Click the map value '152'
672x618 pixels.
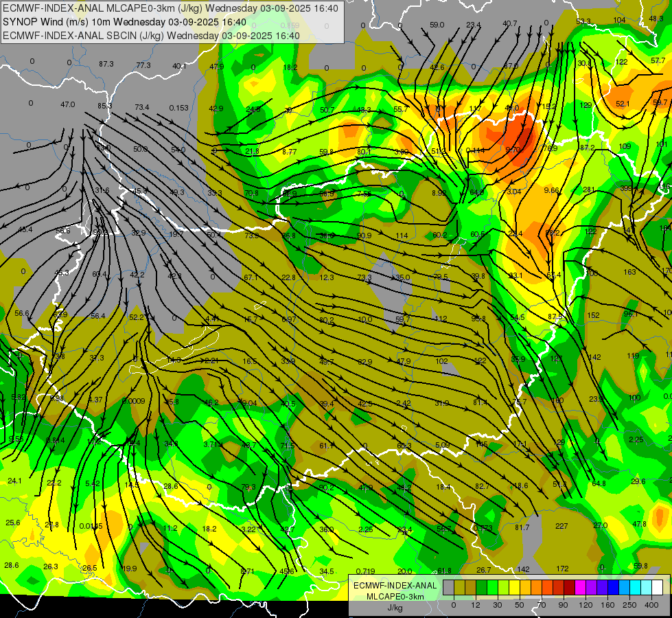coord(593,315)
